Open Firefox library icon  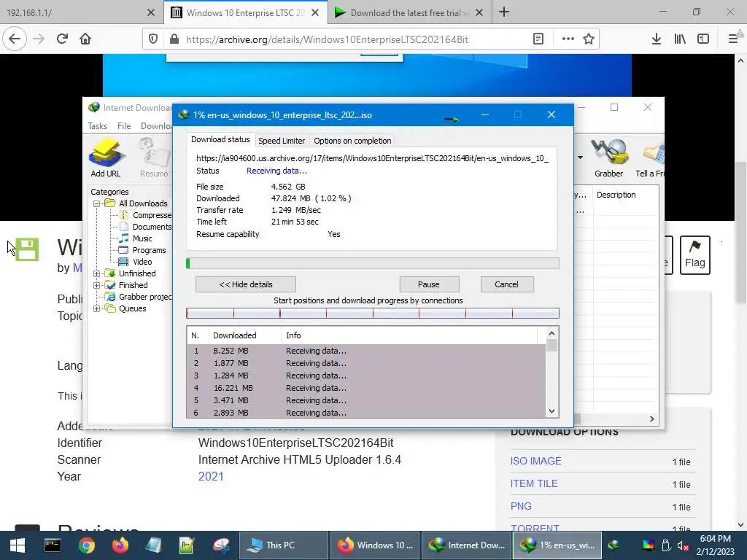click(x=680, y=39)
